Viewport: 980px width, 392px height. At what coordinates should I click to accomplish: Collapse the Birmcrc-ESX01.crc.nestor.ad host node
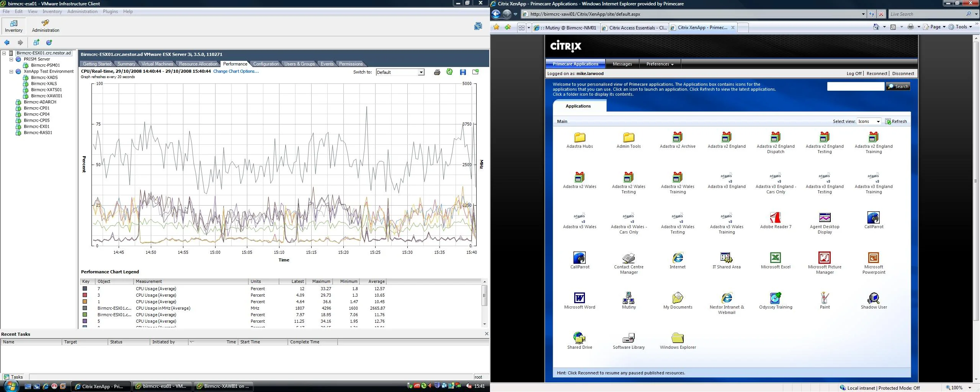tap(4, 53)
